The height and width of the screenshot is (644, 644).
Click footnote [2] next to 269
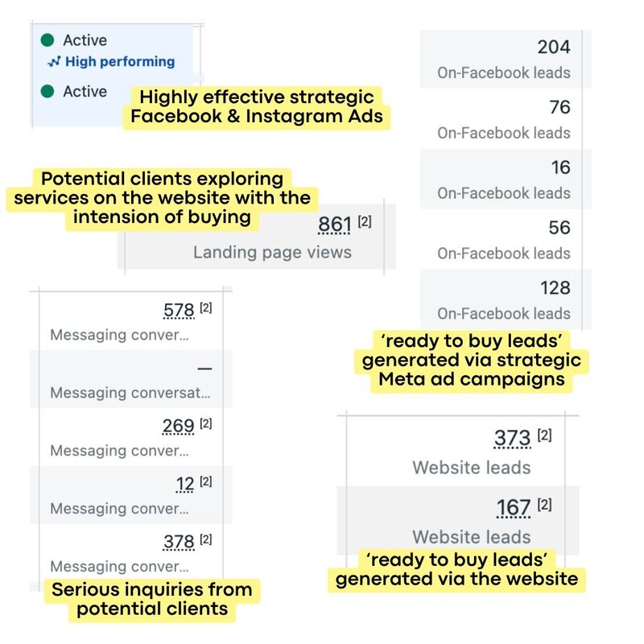tap(206, 423)
